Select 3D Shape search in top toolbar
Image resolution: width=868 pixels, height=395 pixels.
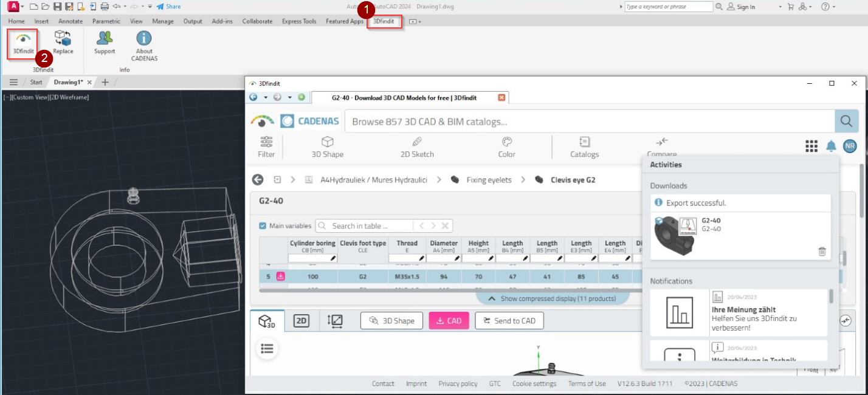click(x=328, y=147)
